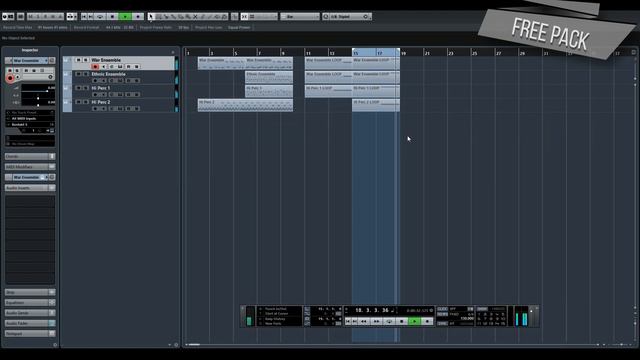Expand the Notepad Inspector section
Screen dimensions: 640x360
30,333
